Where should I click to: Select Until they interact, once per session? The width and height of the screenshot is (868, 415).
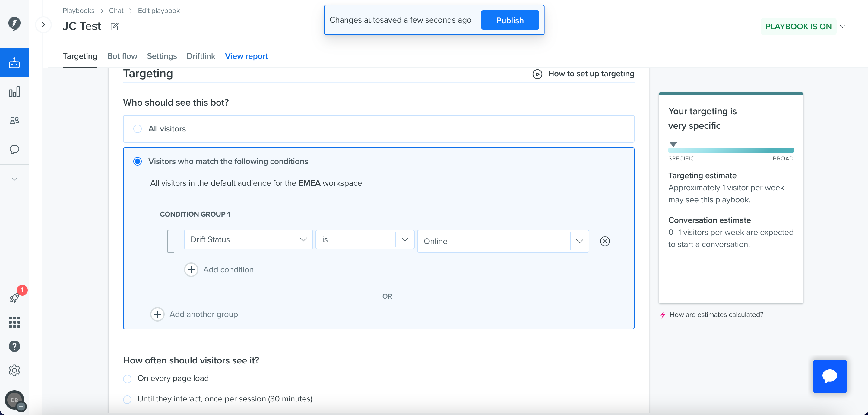127,399
